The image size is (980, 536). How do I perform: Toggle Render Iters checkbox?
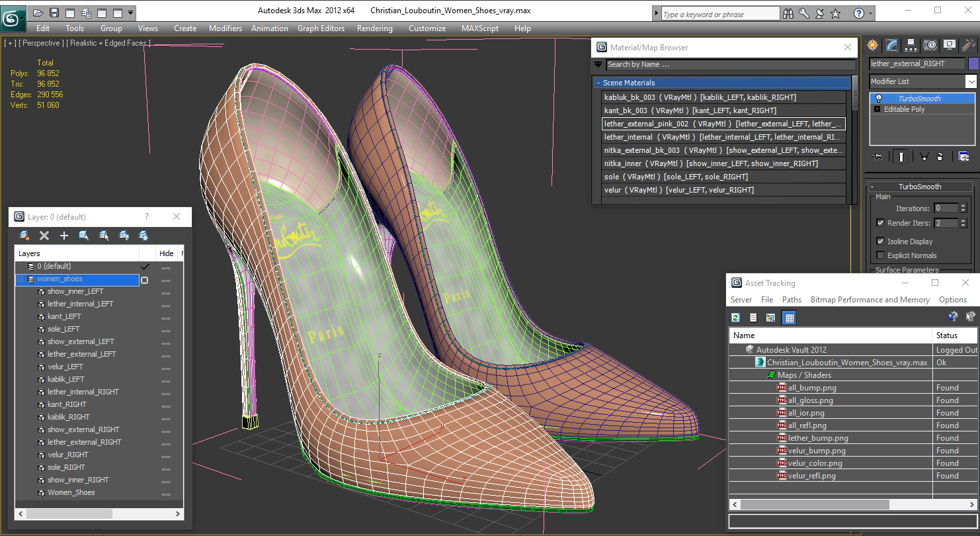click(x=880, y=223)
